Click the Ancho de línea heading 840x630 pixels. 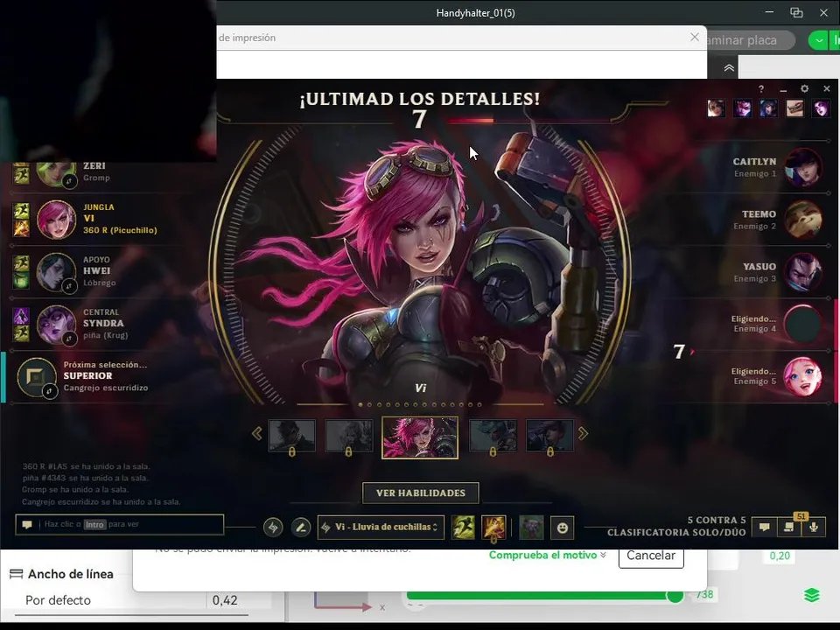70,574
